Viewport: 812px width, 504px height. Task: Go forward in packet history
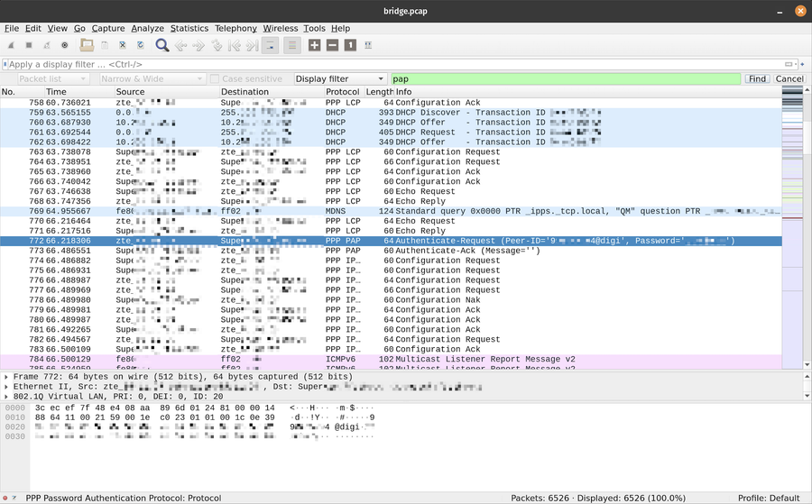click(x=198, y=46)
